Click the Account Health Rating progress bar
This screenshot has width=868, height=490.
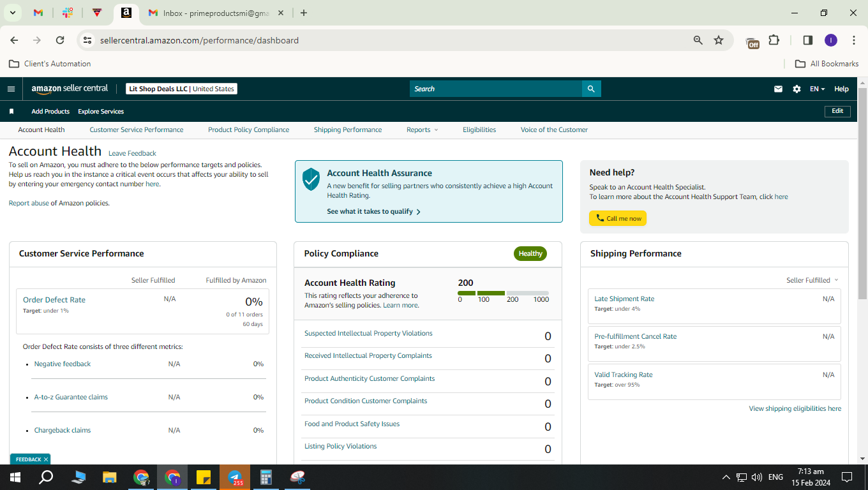point(503,293)
